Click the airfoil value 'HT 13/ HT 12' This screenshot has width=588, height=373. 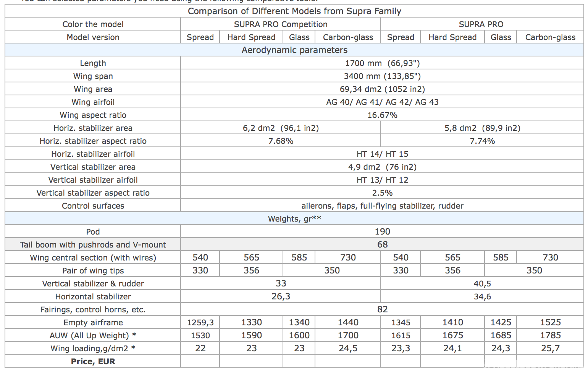382,180
